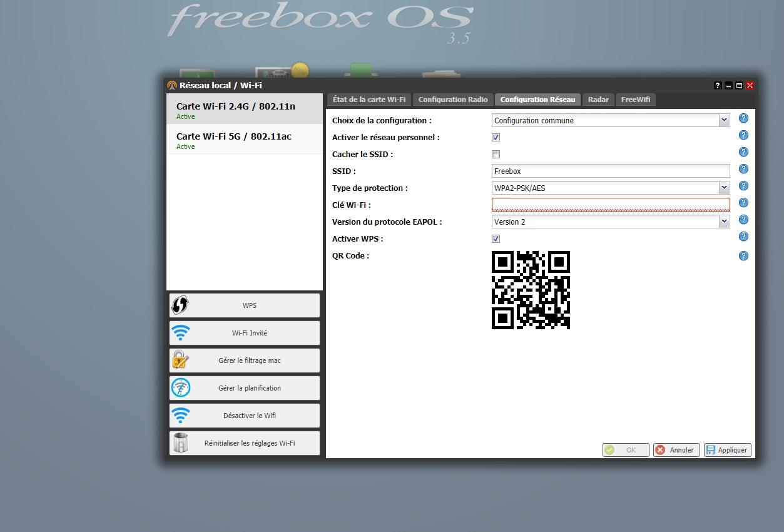
Task: Click the Wi-Fi window title icon
Action: click(172, 85)
